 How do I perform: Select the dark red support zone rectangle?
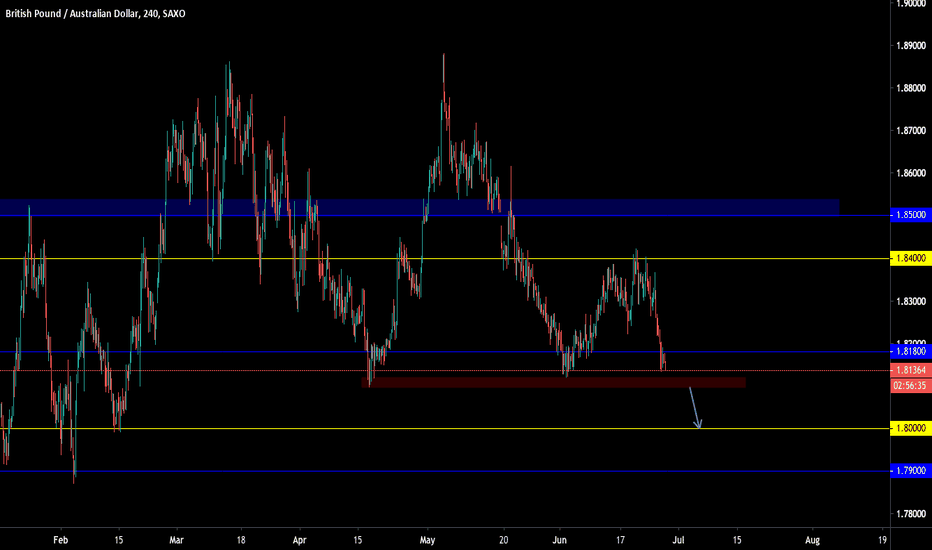pyautogui.click(x=553, y=382)
